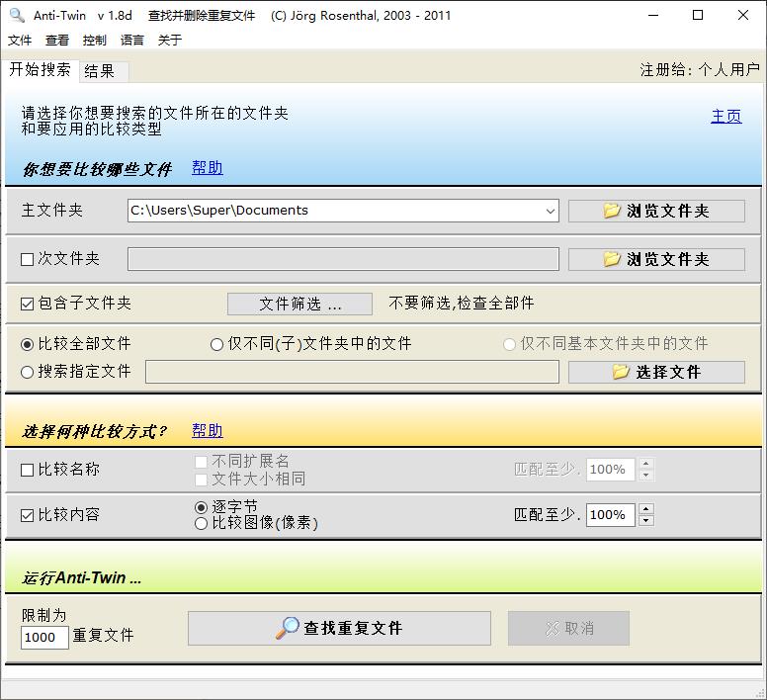
Task: Click the 注册给: 个人用户 registration text
Action: (x=700, y=70)
